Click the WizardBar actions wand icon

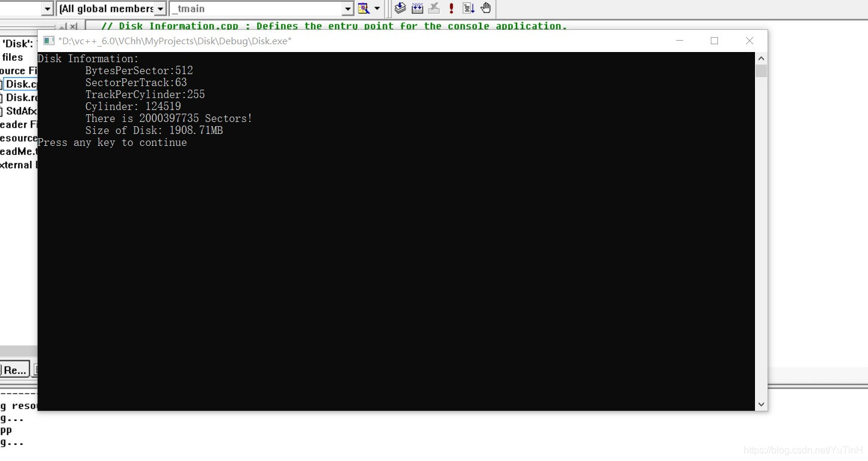pyautogui.click(x=363, y=8)
